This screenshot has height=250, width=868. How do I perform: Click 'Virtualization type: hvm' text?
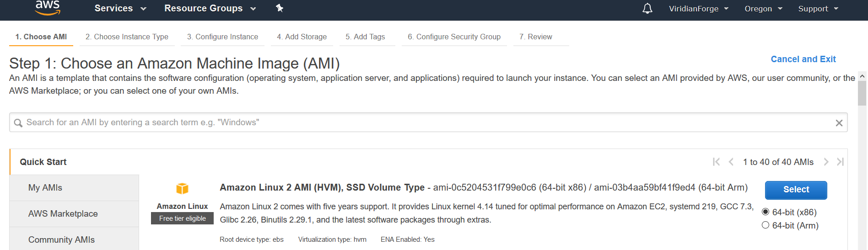[332, 239]
